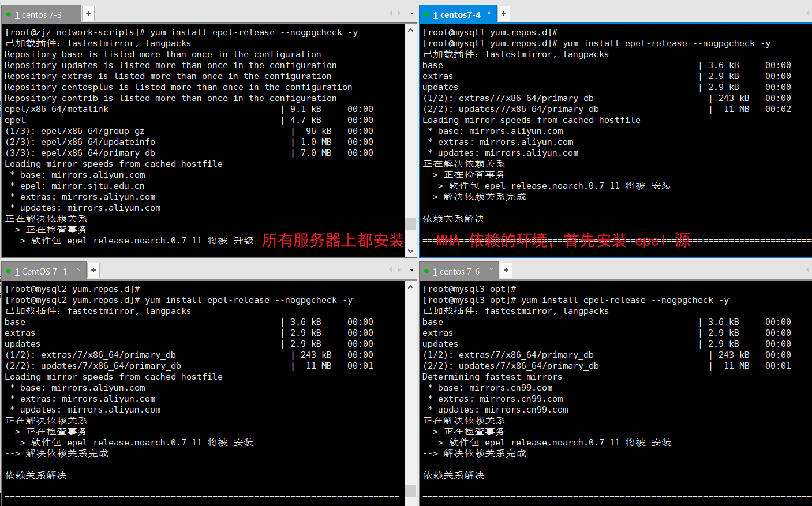Screen dimensions: 812x506
Task: Click '(2/3): epel/x86_64/updateinfo' line
Action: [x=189, y=142]
